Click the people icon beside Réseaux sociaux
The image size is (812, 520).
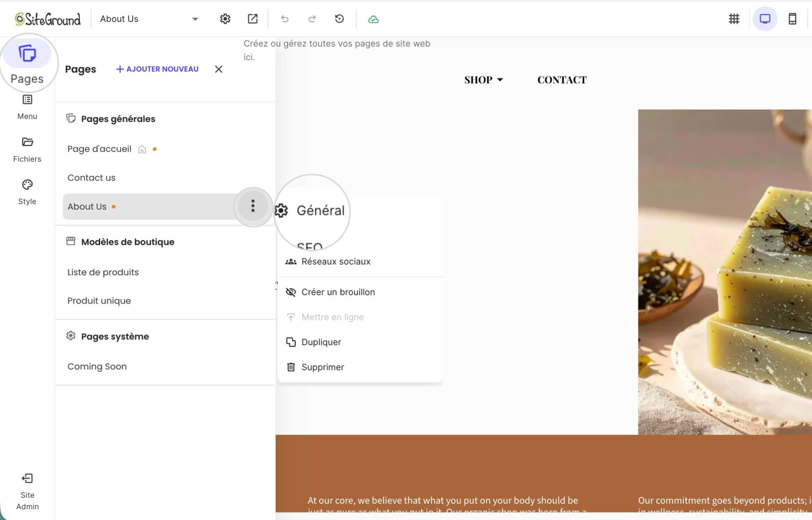tap(291, 261)
